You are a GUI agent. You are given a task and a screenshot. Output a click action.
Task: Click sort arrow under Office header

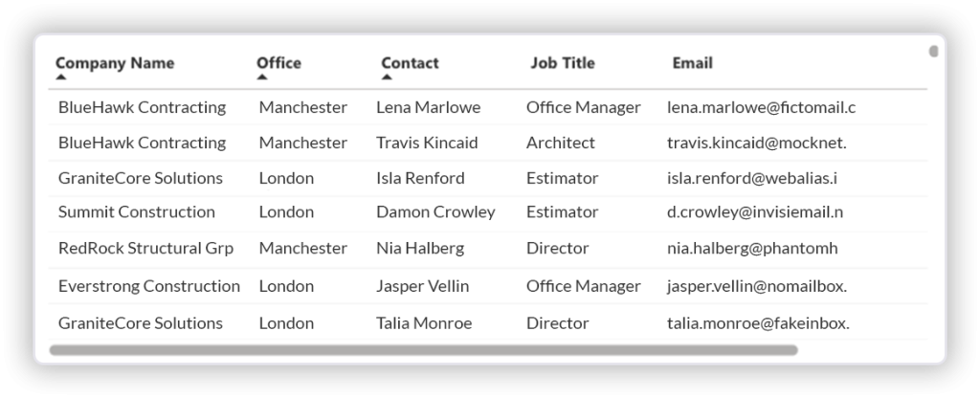tap(262, 77)
